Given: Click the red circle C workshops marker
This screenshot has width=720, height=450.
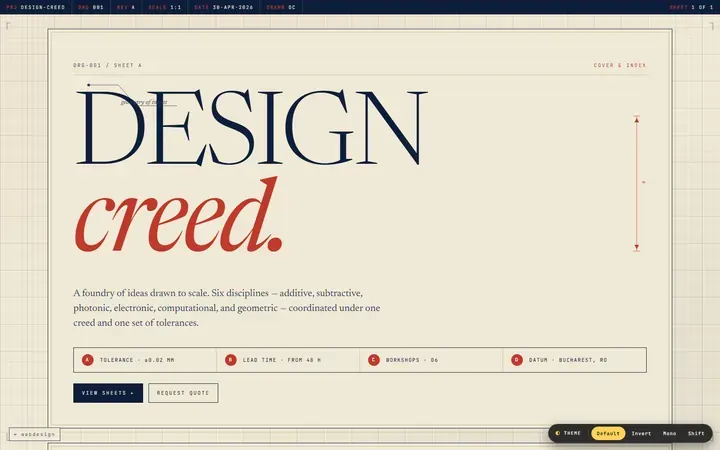Looking at the screenshot, I should click(374, 360).
